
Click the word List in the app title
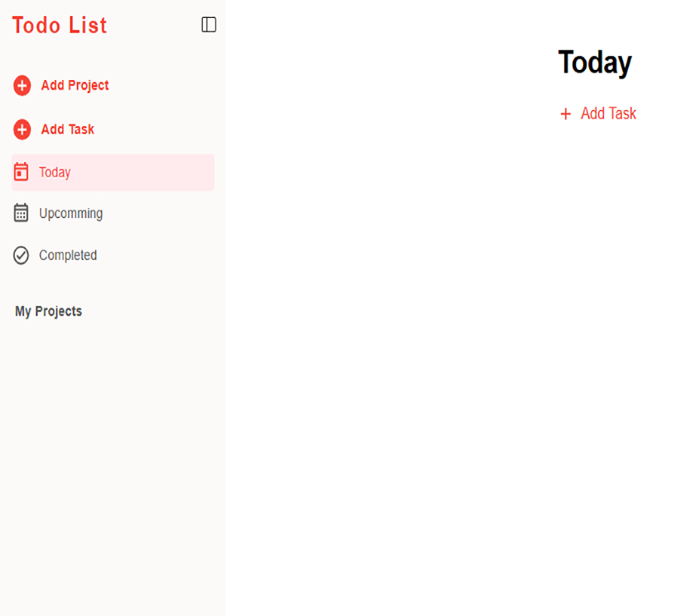click(87, 26)
